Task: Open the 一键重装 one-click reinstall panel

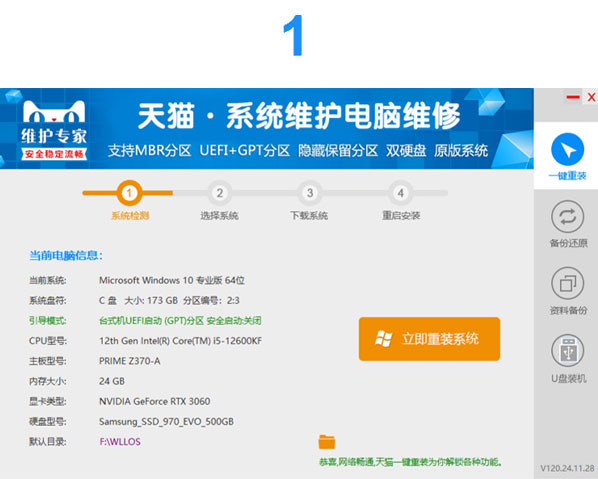Action: tap(567, 156)
